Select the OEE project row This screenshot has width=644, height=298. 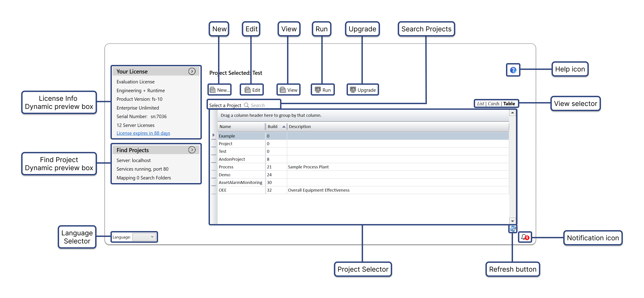223,190
